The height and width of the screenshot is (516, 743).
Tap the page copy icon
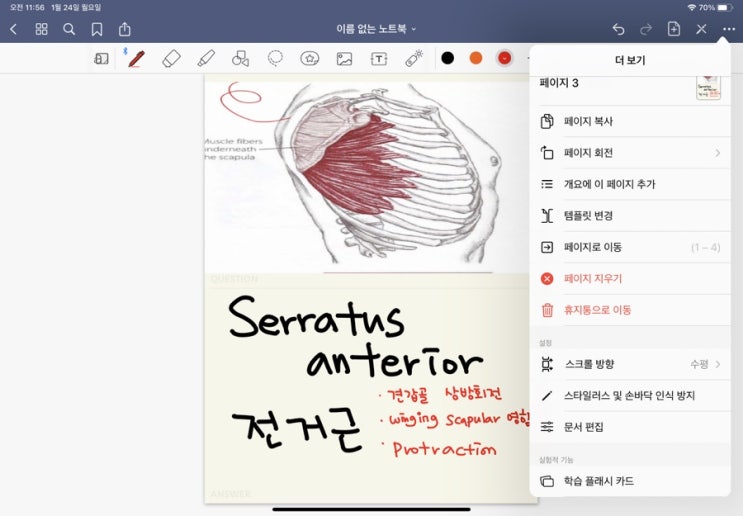coord(547,121)
